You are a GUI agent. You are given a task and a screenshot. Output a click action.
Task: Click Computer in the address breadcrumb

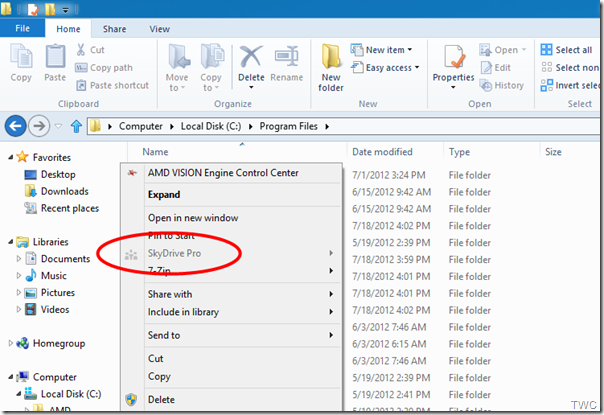pyautogui.click(x=141, y=126)
